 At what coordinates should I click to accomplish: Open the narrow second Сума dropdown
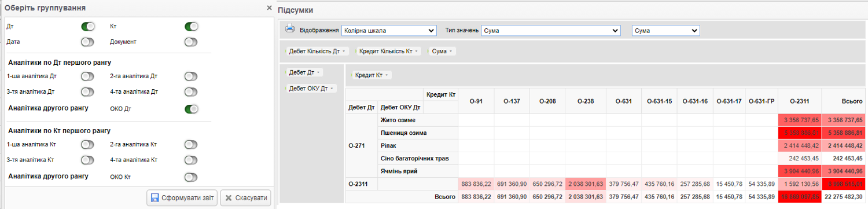pyautogui.click(x=665, y=30)
